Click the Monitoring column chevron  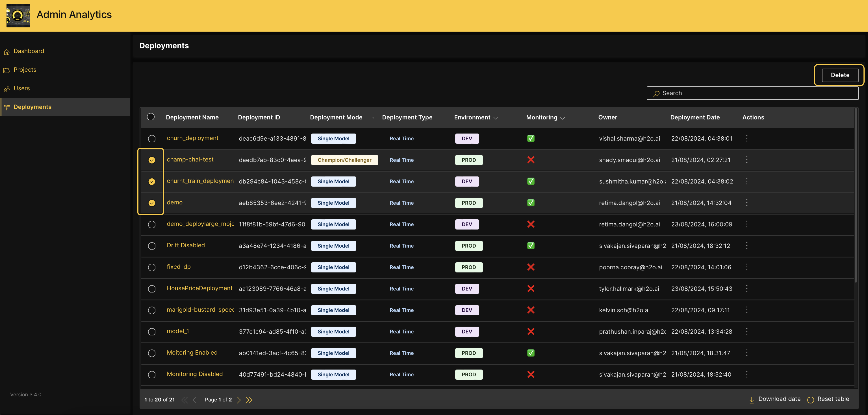(563, 118)
